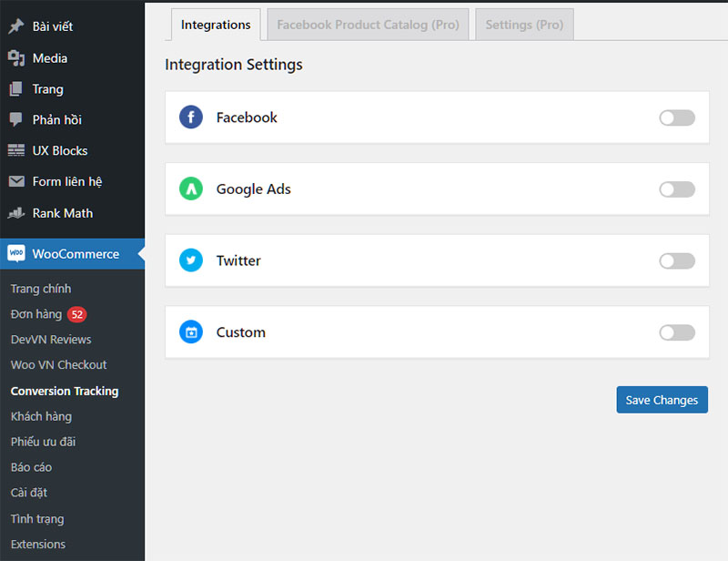Click the Rank Math chart icon
Screen dimensions: 728x561
(x=16, y=213)
